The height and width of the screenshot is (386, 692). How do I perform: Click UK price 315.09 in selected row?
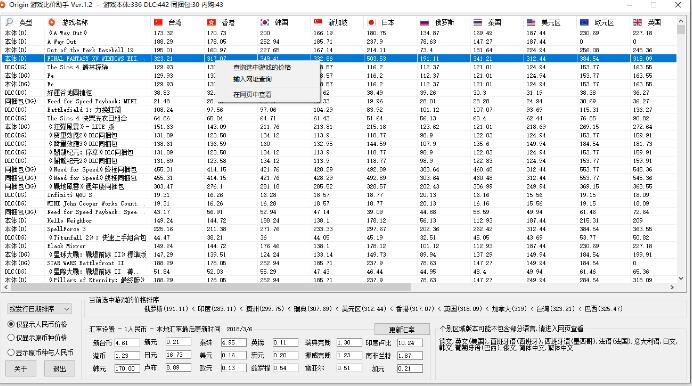pyautogui.click(x=643, y=58)
